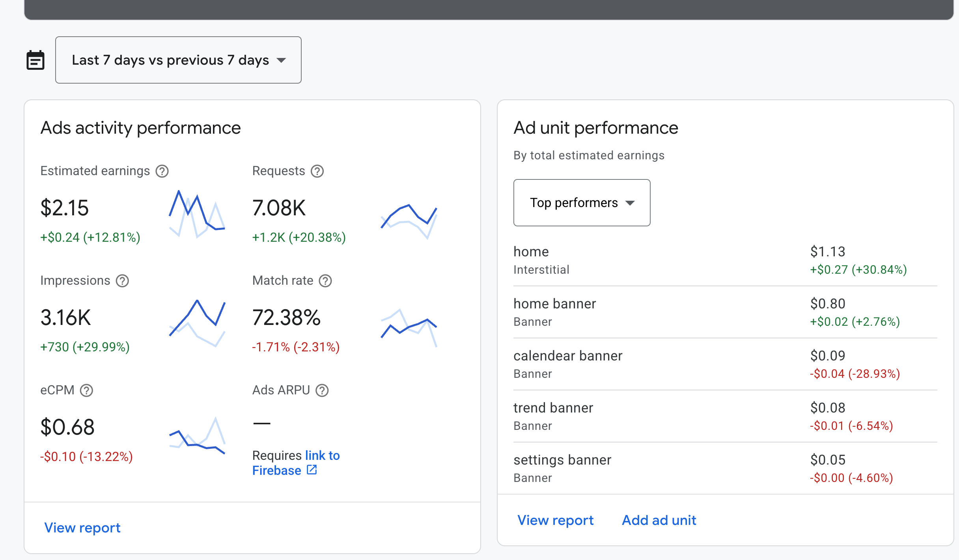Click the Requests help question-mark icon

coord(317,171)
